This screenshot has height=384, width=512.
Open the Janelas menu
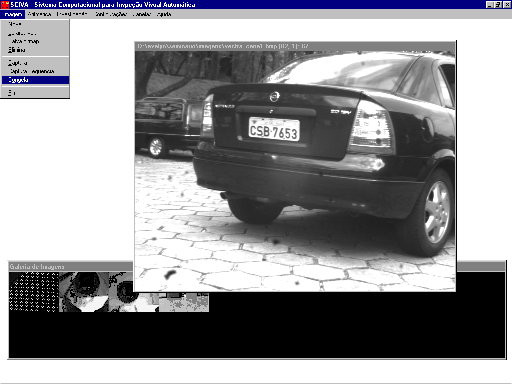pos(142,14)
